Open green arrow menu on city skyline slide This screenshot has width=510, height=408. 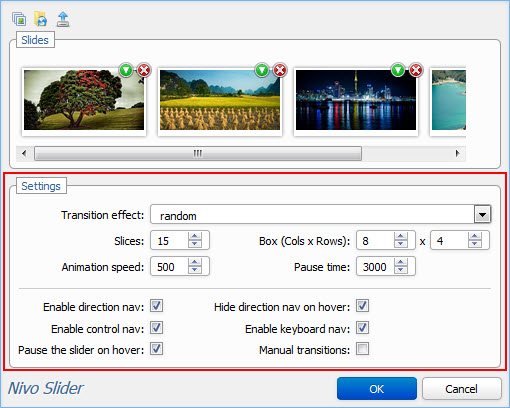click(398, 70)
